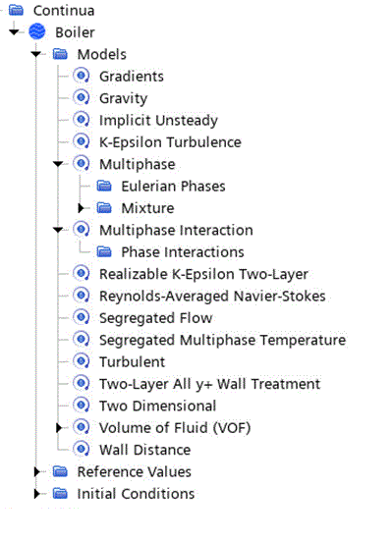Select the Two Dimensional model entry

coord(158,406)
